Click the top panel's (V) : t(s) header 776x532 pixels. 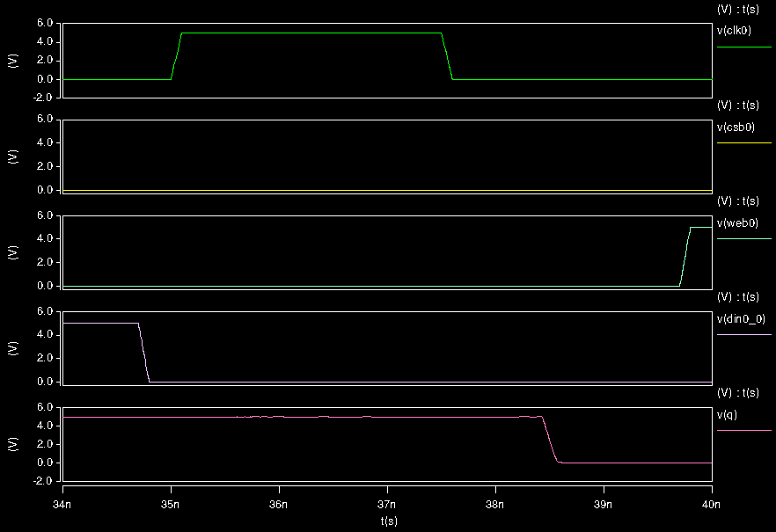click(x=741, y=8)
